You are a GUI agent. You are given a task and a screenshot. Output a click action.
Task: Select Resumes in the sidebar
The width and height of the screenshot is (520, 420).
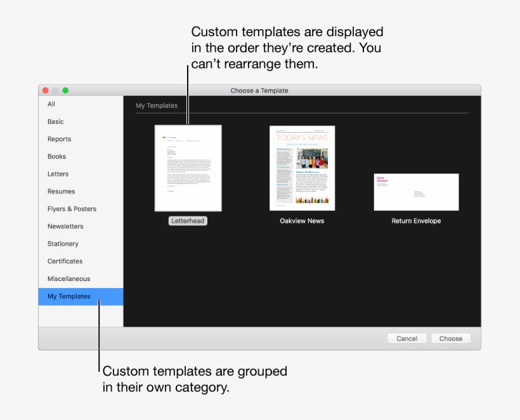coord(61,191)
